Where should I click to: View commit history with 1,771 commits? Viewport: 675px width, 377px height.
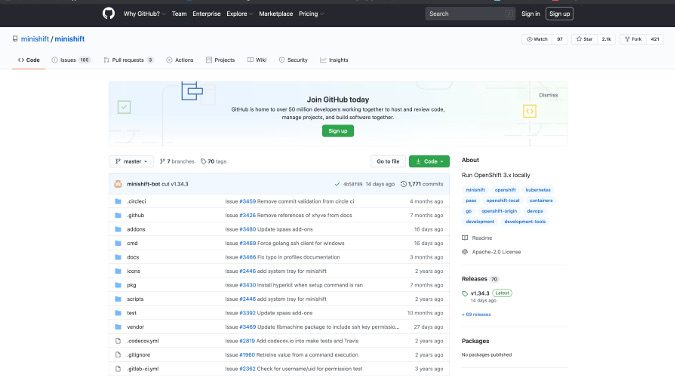(422, 184)
